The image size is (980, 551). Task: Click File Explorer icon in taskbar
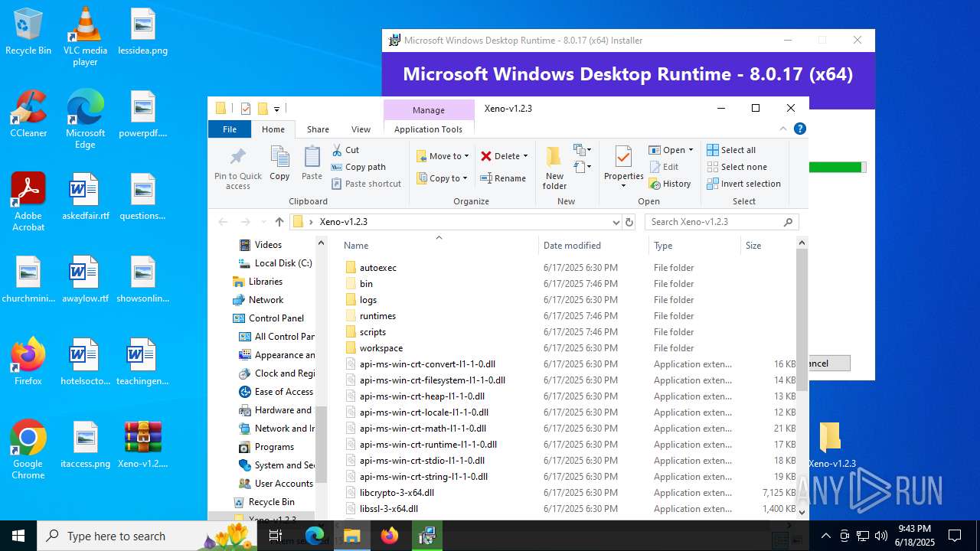[x=352, y=536]
